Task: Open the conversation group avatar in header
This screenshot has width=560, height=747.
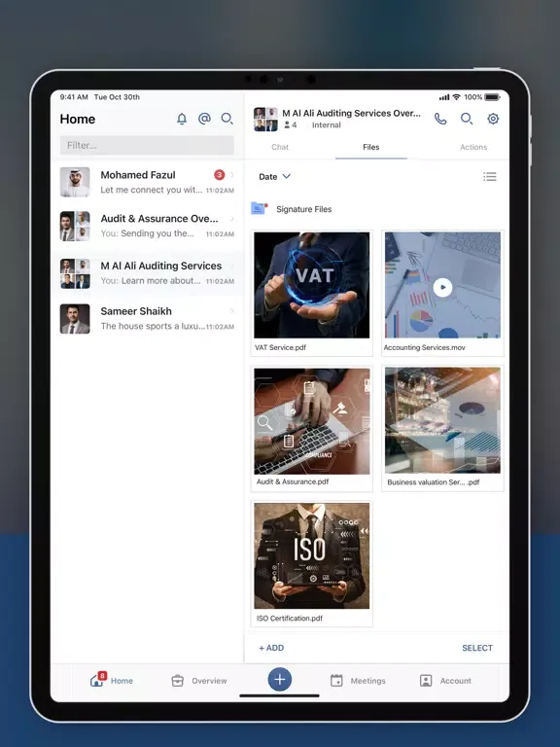Action: pos(265,119)
